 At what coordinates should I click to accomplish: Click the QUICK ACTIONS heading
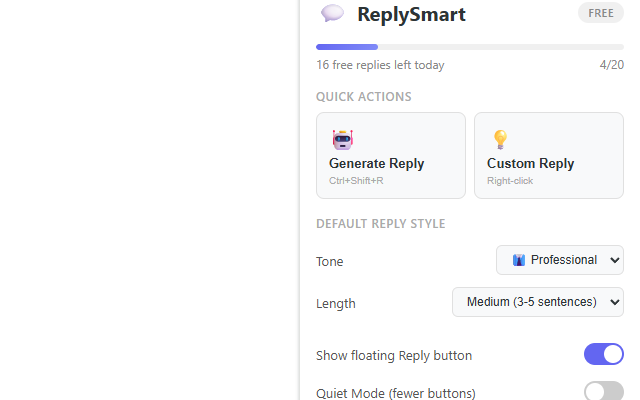point(364,97)
